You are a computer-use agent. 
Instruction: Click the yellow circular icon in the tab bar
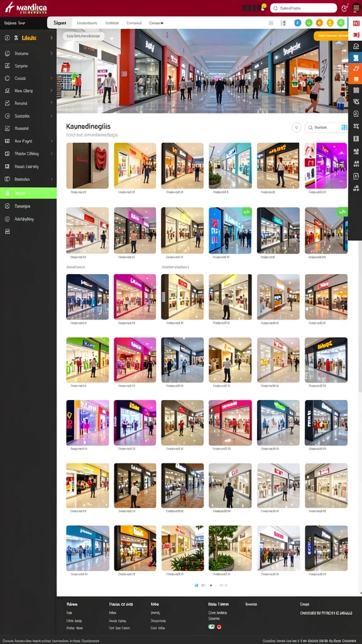click(x=330, y=23)
